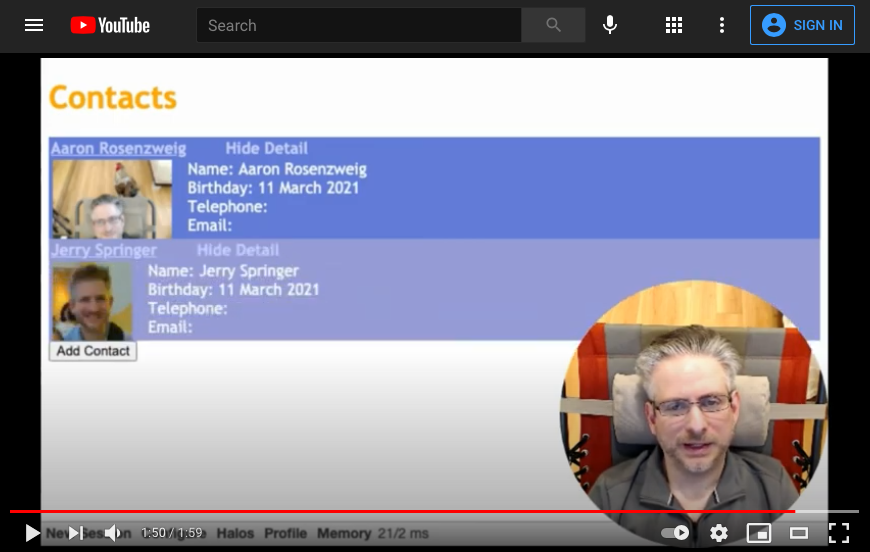Enter full screen mode

tap(838, 533)
